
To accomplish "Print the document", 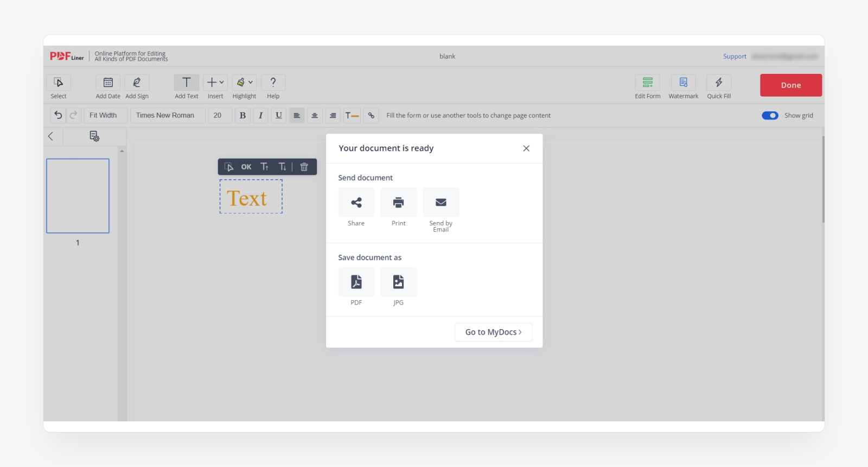I will coord(399,203).
